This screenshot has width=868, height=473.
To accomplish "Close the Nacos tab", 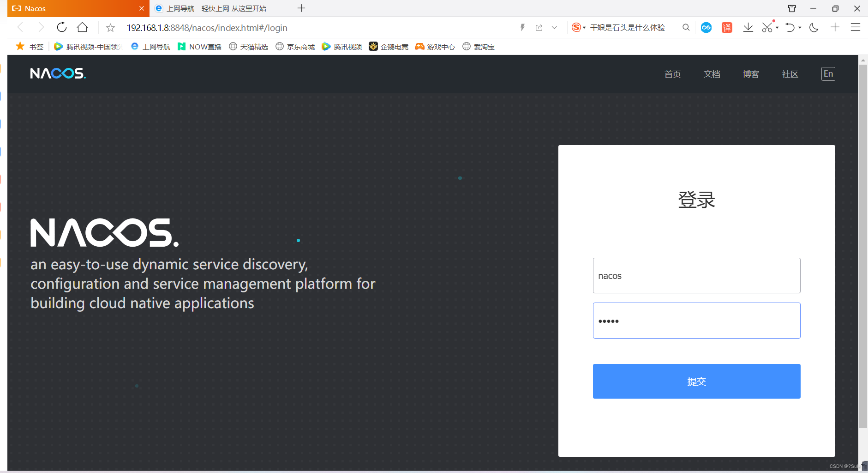I will 142,8.
